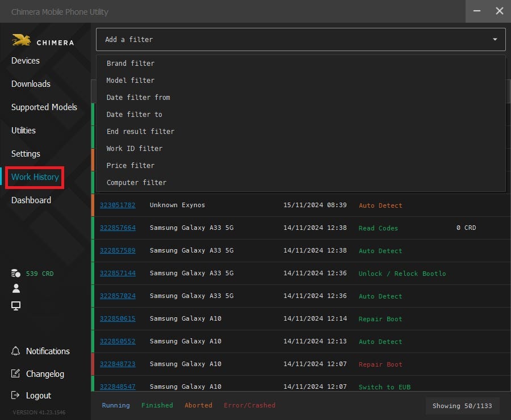
Task: Minimize the Chimera window
Action: pos(477,11)
